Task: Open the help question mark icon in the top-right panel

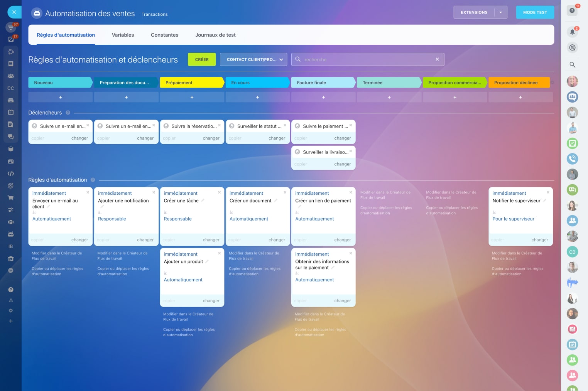Action: [x=572, y=10]
